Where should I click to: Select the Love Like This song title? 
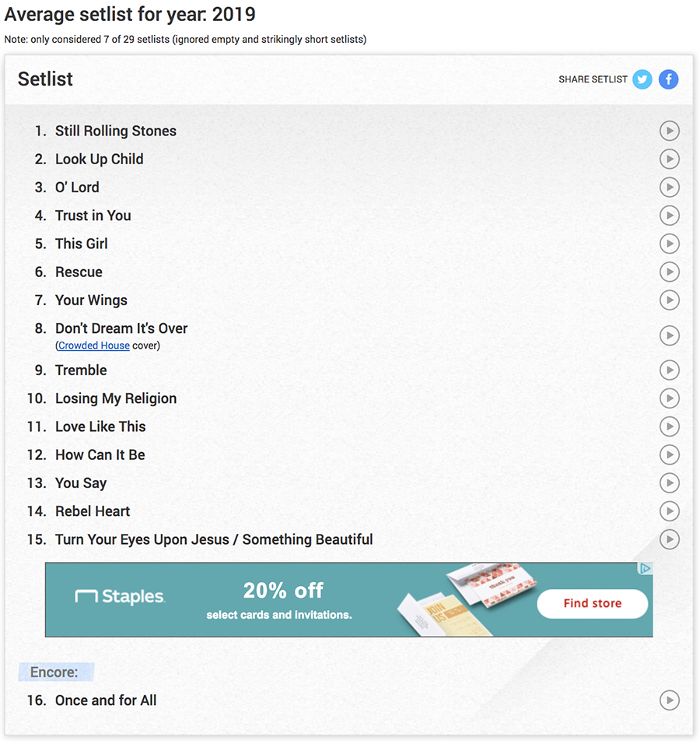[100, 426]
